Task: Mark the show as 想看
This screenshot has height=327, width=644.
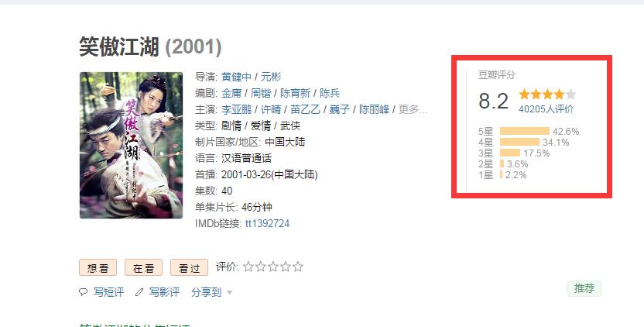Action: pyautogui.click(x=98, y=268)
